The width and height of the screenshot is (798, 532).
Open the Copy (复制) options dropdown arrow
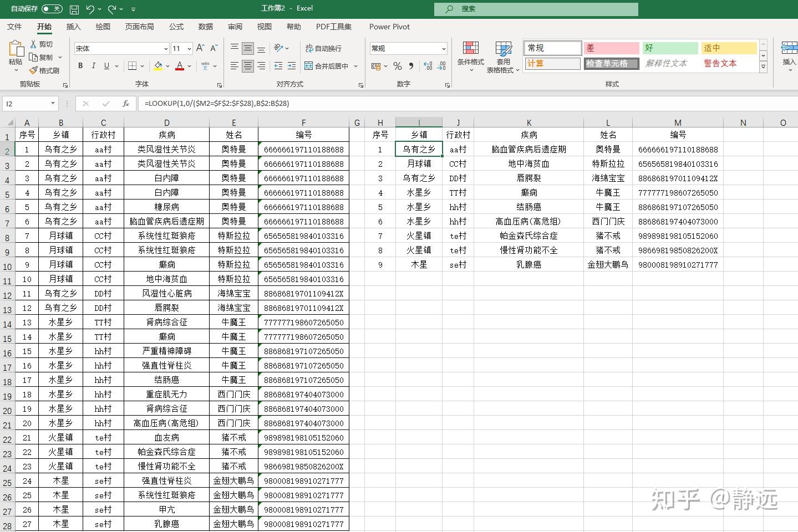(x=60, y=58)
